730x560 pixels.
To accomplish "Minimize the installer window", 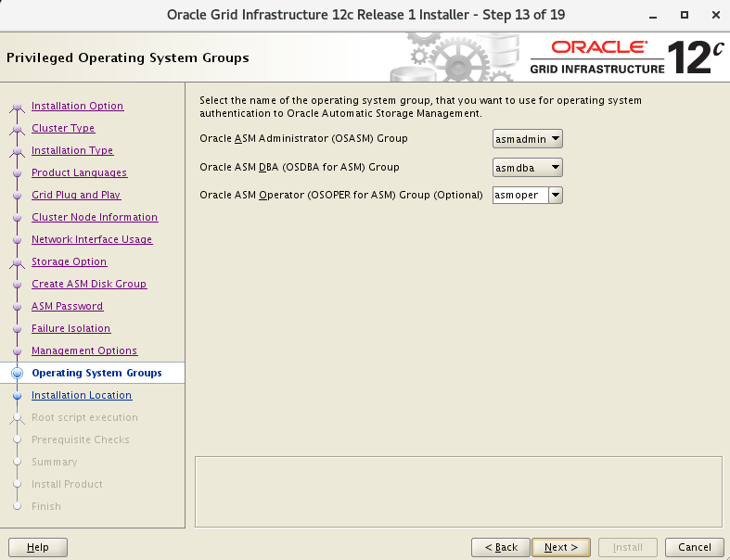I will (x=653, y=16).
